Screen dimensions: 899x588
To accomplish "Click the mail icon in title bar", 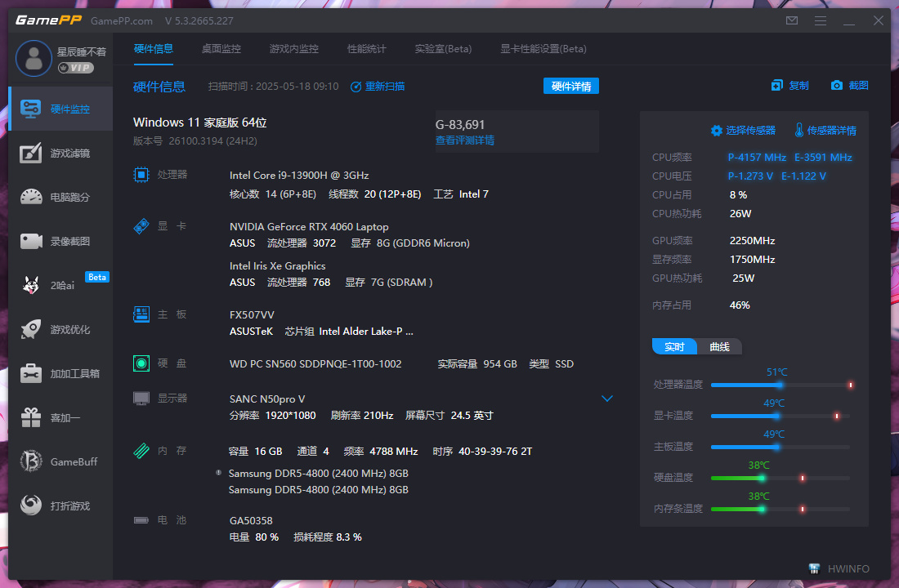I will pos(792,20).
